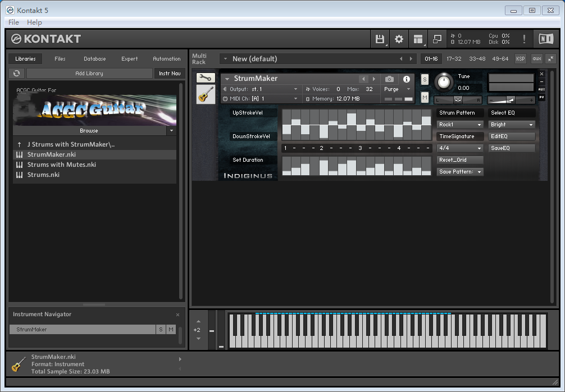Close the Instrument Navigator panel
The width and height of the screenshot is (565, 392).
177,314
